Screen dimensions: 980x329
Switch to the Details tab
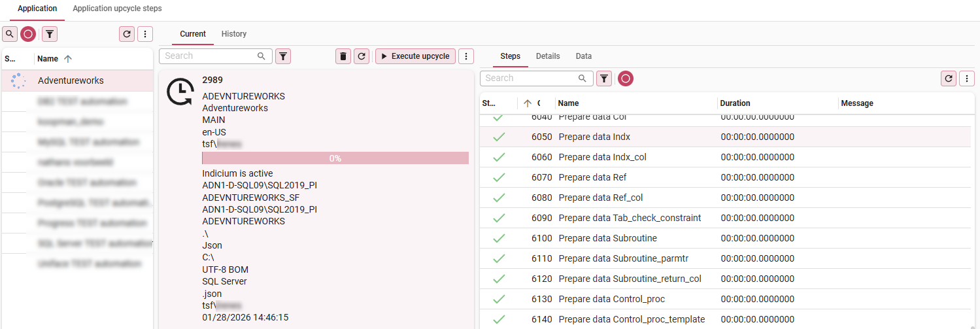point(548,56)
